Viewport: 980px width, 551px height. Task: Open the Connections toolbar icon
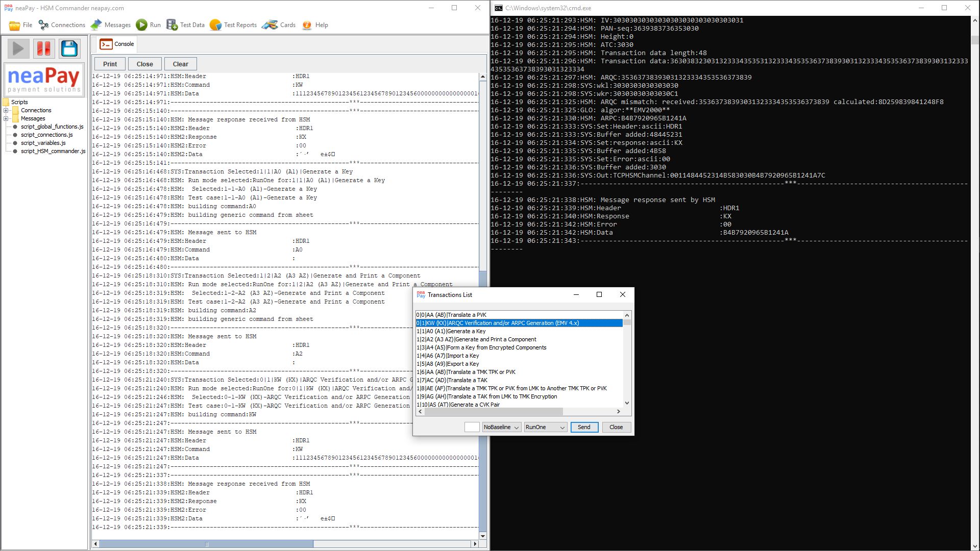[x=44, y=25]
